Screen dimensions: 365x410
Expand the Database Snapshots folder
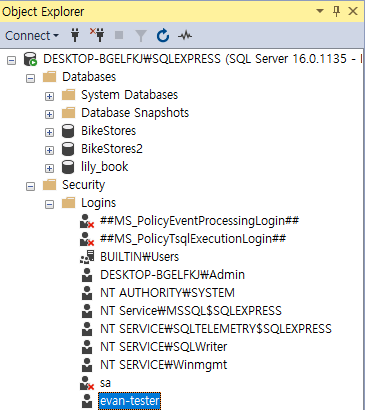coord(49,115)
